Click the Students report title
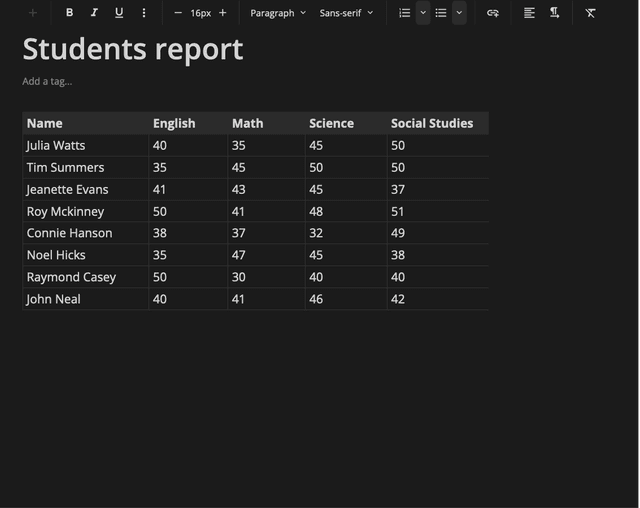Image resolution: width=640 pixels, height=508 pixels. tap(132, 49)
